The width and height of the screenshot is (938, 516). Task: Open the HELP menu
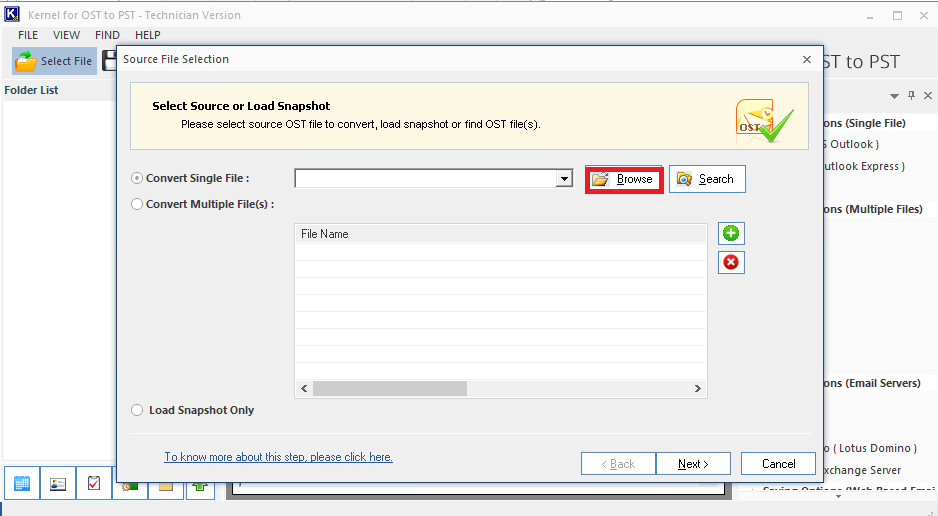(148, 35)
